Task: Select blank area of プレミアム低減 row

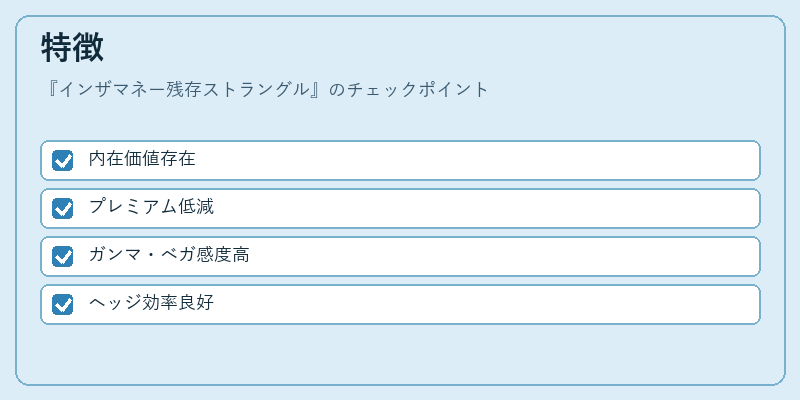Action: (485, 208)
